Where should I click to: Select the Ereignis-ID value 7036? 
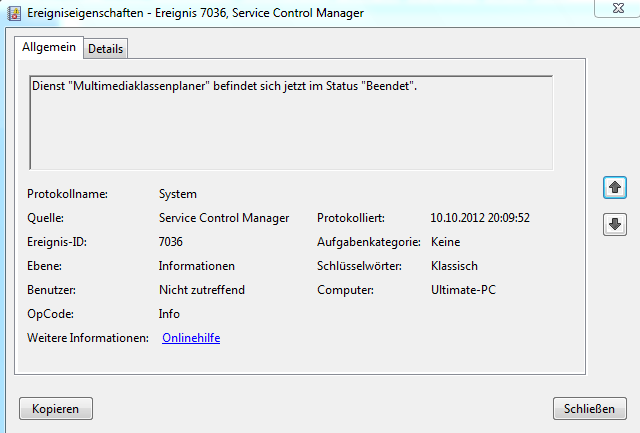coord(171,242)
